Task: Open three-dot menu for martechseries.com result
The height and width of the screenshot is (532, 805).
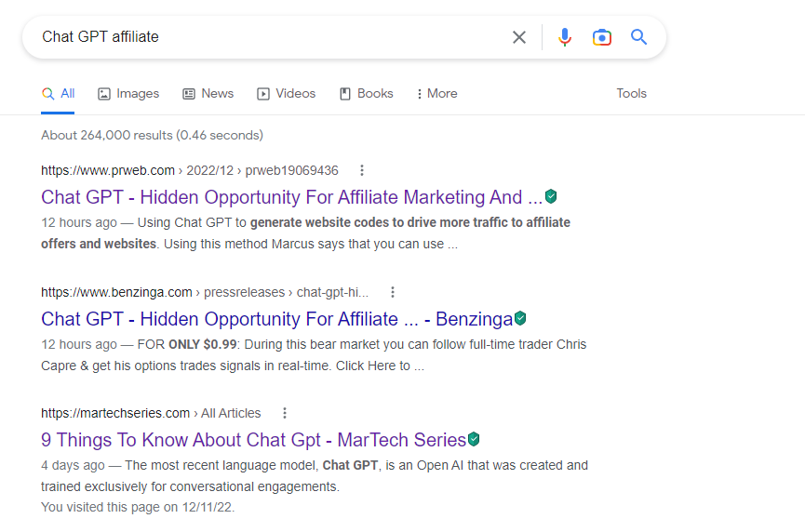Action: coord(285,413)
